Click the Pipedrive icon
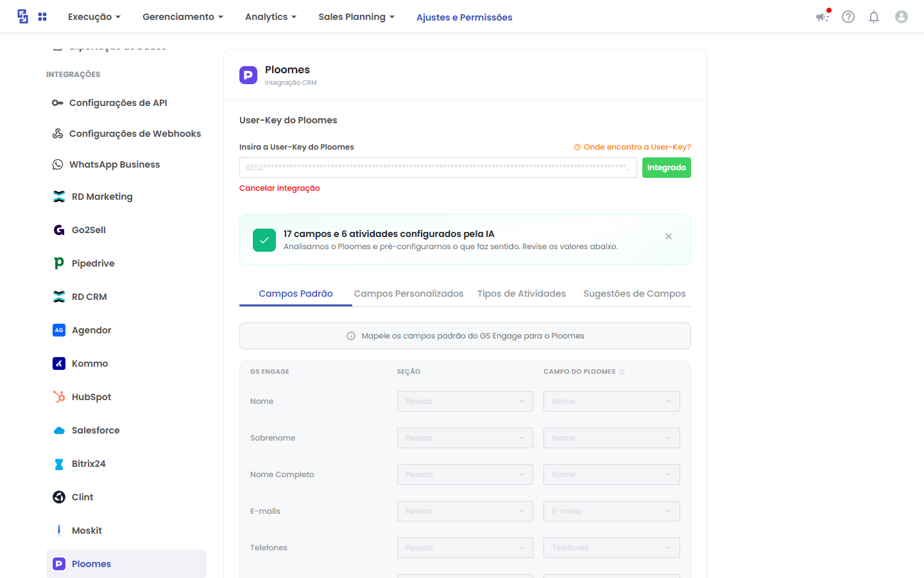 point(59,263)
